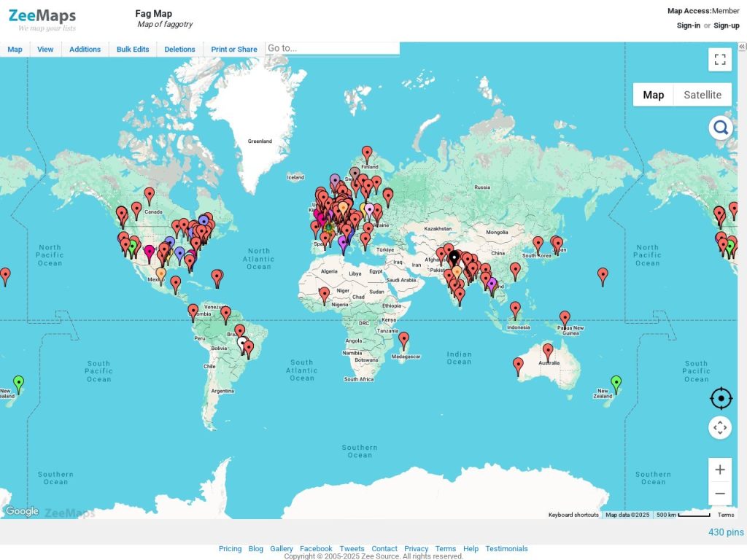Click the locate-me target icon

(720, 398)
